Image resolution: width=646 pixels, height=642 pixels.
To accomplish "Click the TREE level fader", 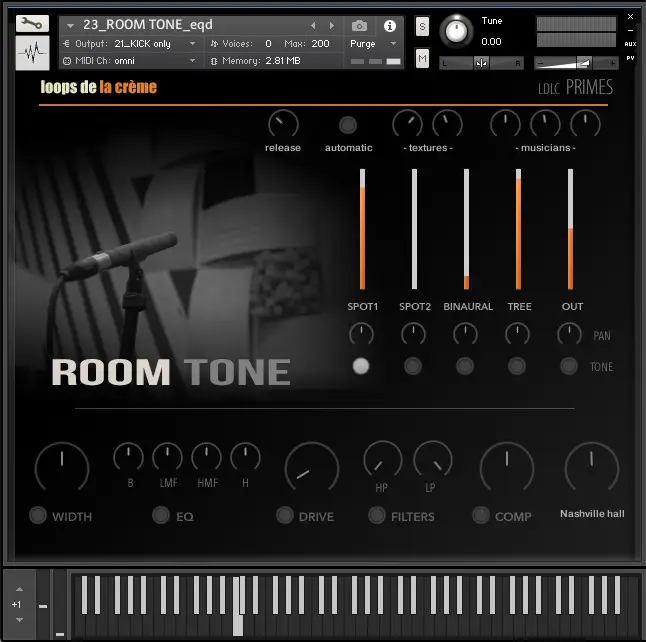I will coord(518,229).
